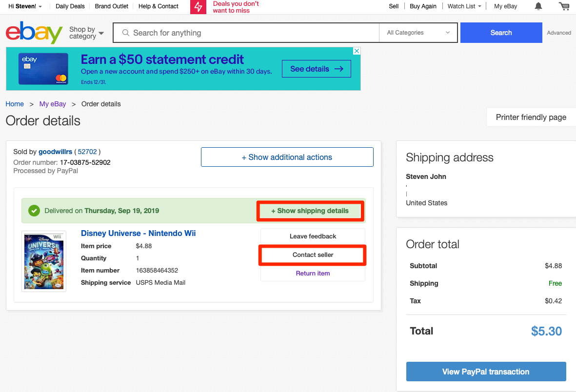
Task: Go to My eBay breadcrumb link
Action: click(x=53, y=104)
